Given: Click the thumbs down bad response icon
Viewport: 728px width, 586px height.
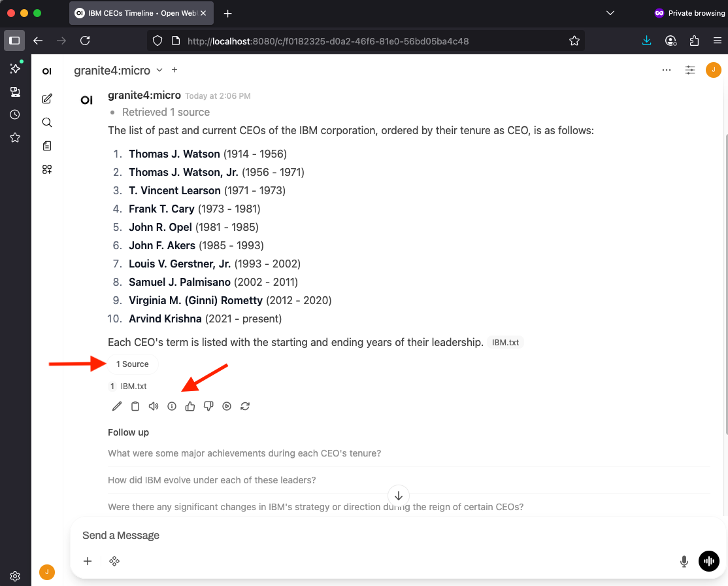Looking at the screenshot, I should pyautogui.click(x=208, y=406).
